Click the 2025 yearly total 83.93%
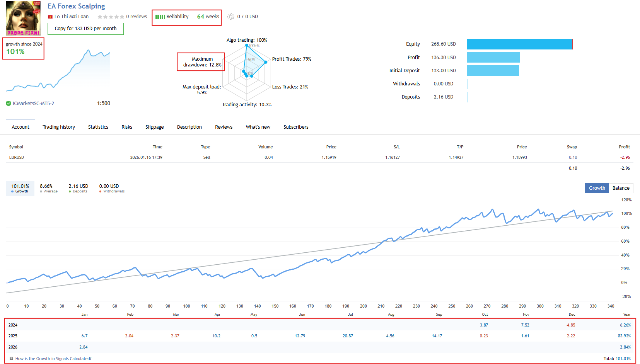Screen dimensions: 640x364 click(624, 336)
